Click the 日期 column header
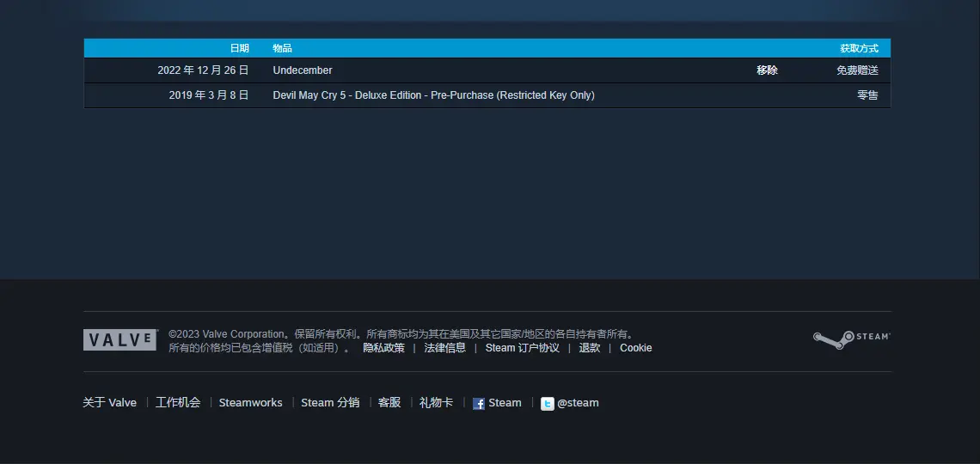 [239, 48]
